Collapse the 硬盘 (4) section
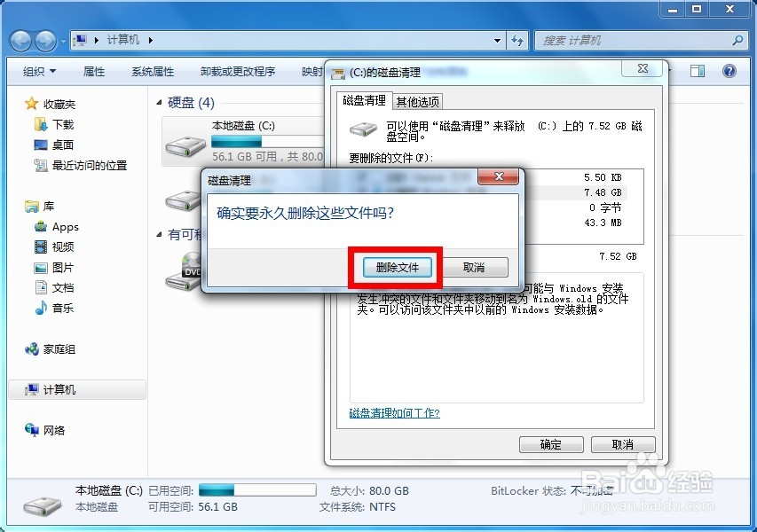The width and height of the screenshot is (757, 532). pos(157,102)
